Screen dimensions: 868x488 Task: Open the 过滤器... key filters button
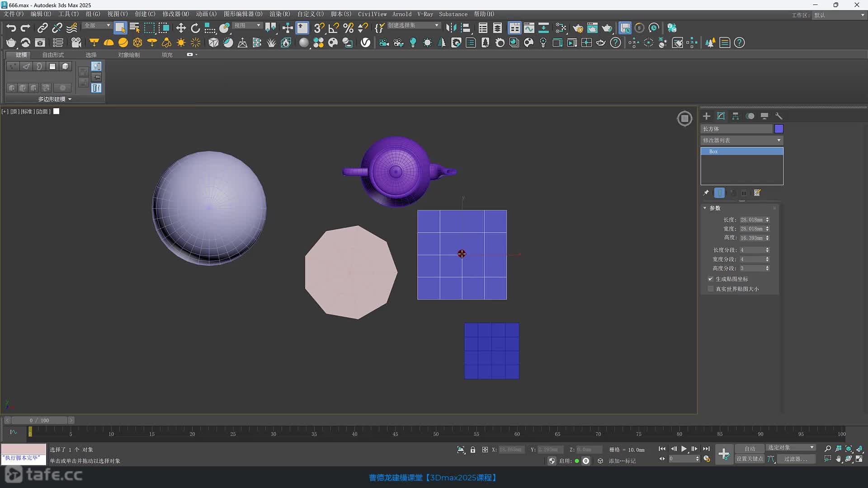(796, 459)
